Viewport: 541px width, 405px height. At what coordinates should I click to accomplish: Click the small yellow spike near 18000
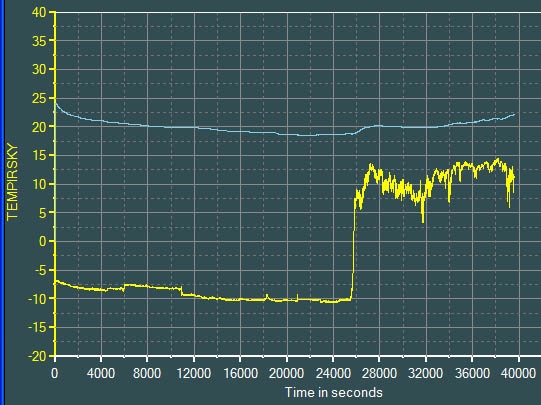point(267,296)
